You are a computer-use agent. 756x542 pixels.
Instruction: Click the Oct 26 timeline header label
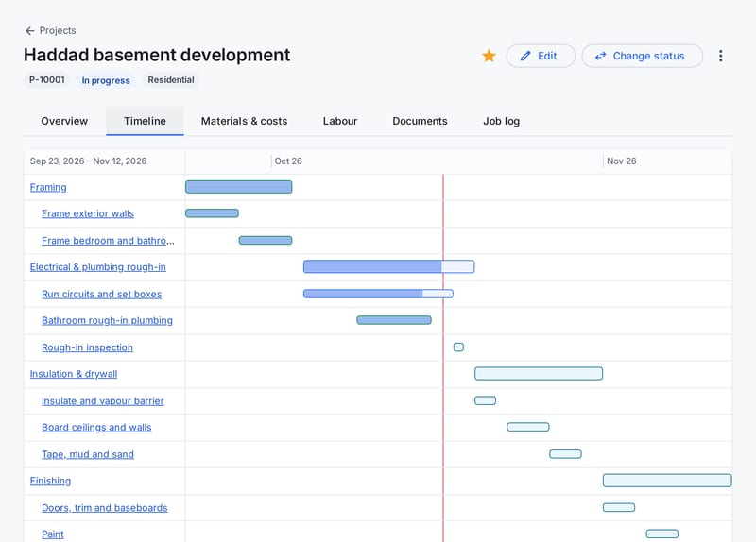[288, 161]
